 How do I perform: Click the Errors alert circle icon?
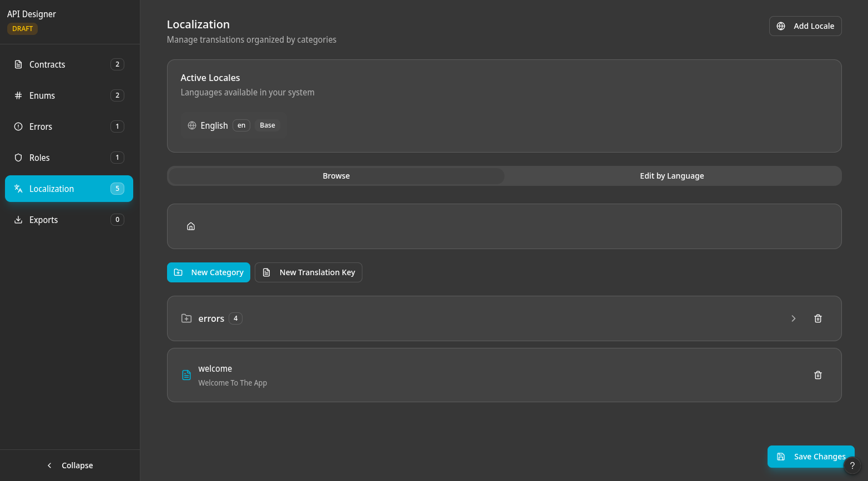tap(18, 126)
